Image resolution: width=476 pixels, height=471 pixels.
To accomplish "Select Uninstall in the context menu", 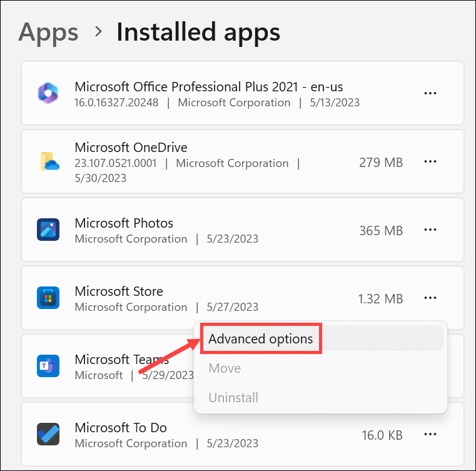I will pos(233,398).
